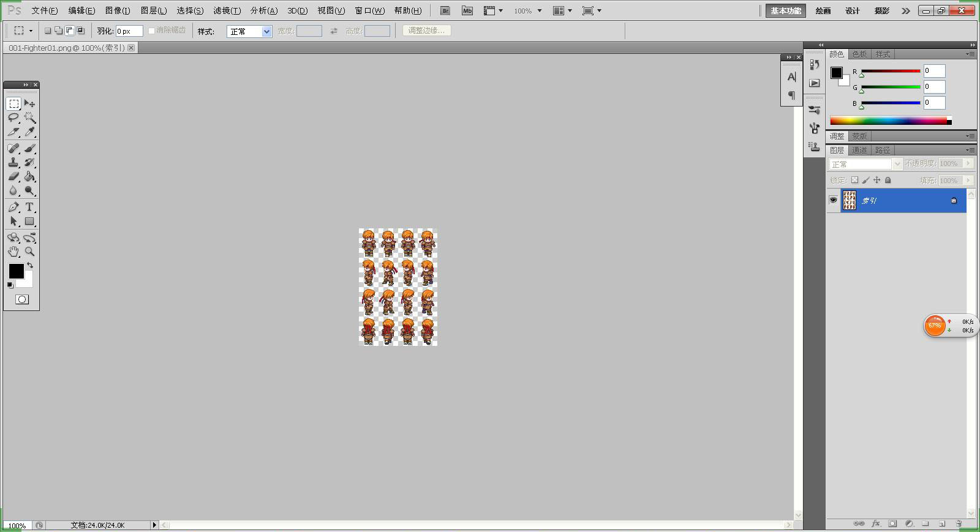This screenshot has height=532, width=980.
Task: Activate the Horizontal Type tool
Action: click(x=29, y=207)
